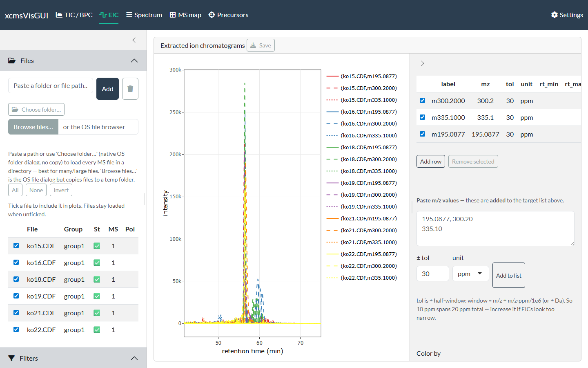
Task: Click Invert selection button
Action: (x=61, y=190)
